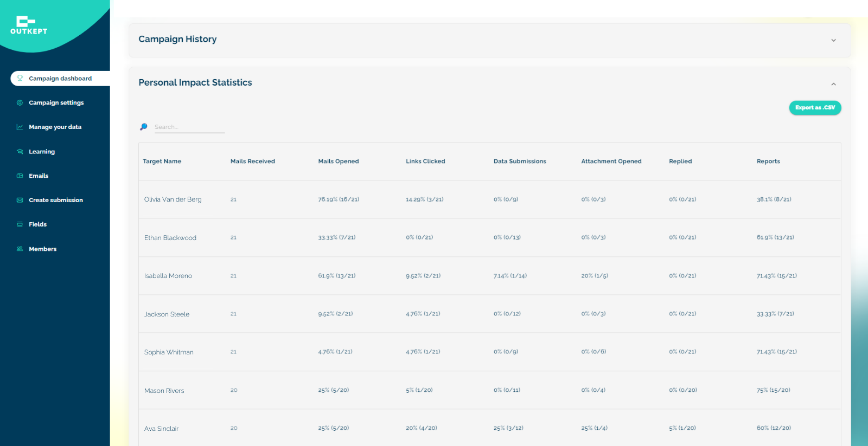This screenshot has height=446, width=868.
Task: Collapse the Personal Impact Statistics panel chevron
Action: point(833,84)
